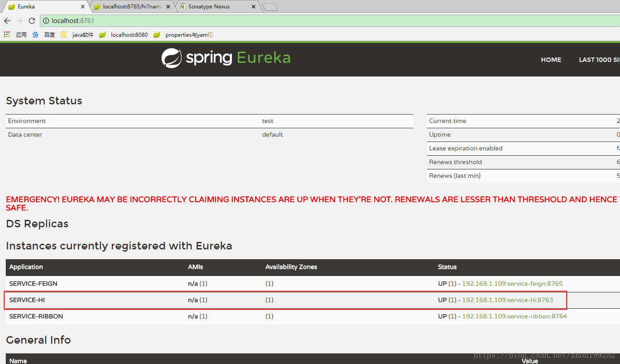Click the Current time label

pyautogui.click(x=448, y=121)
